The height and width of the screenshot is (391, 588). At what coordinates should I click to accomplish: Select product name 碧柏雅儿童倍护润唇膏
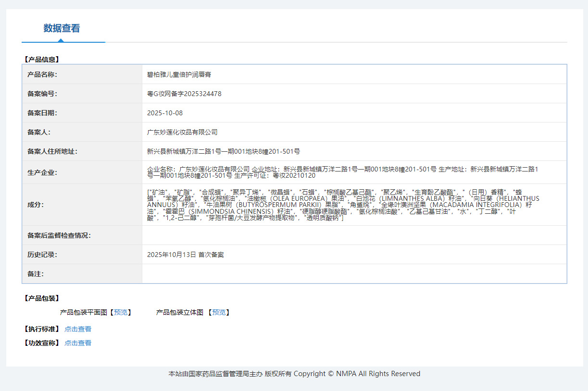[x=179, y=74]
